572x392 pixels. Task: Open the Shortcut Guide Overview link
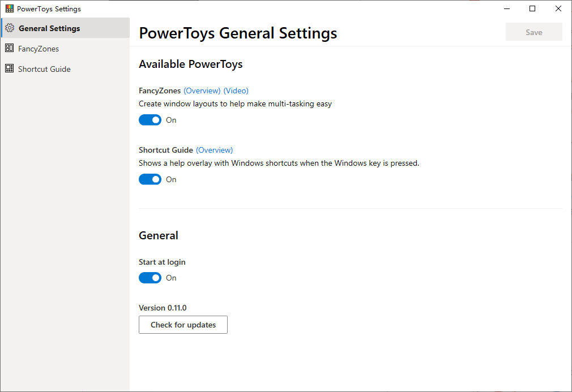pos(215,150)
